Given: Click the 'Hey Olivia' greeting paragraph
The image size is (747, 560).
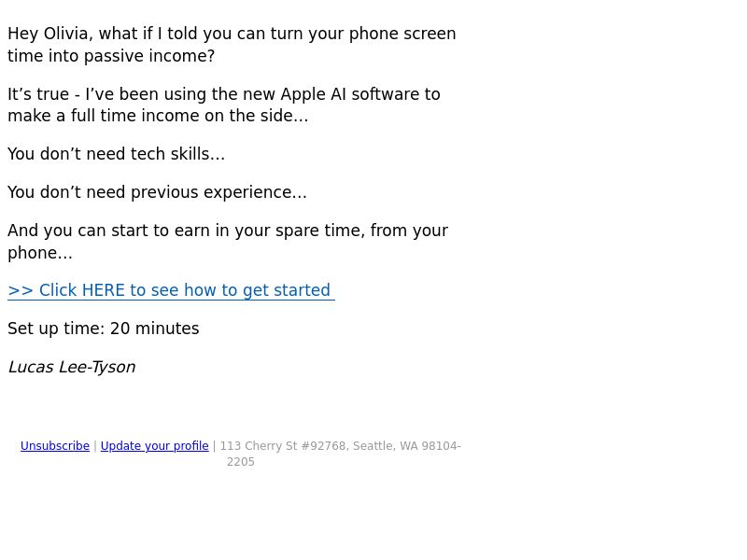Looking at the screenshot, I should pyautogui.click(x=232, y=45).
